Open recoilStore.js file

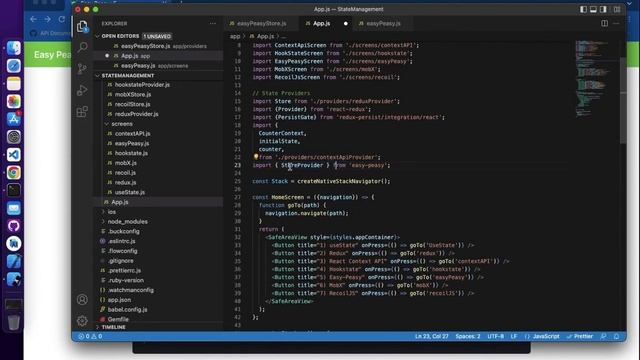pos(132,104)
